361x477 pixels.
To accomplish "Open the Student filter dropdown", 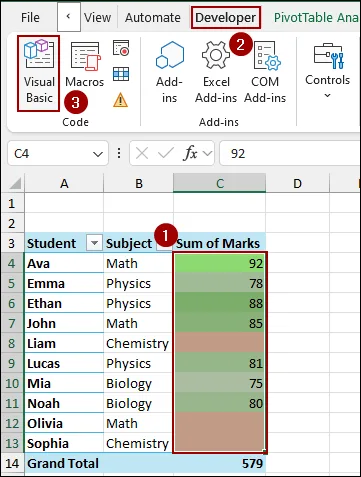I will point(94,243).
